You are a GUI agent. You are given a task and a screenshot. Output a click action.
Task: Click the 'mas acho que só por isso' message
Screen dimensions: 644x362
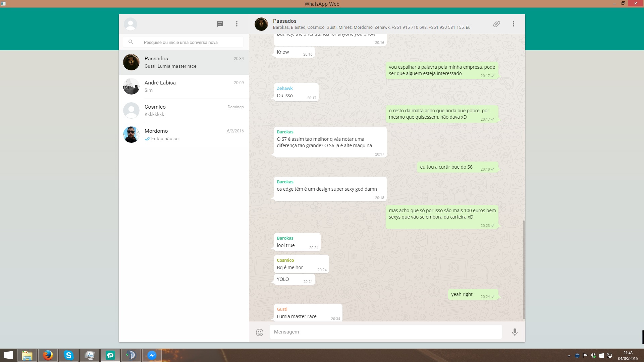click(442, 217)
